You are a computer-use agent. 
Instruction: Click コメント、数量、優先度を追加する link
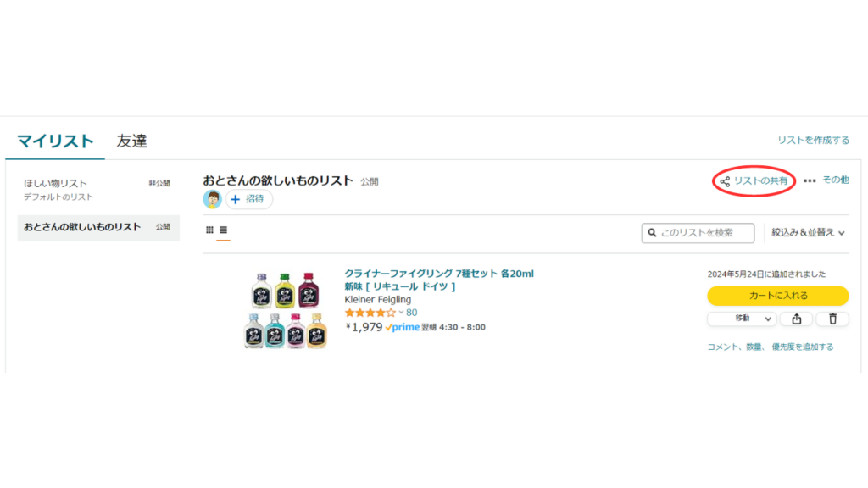770,347
